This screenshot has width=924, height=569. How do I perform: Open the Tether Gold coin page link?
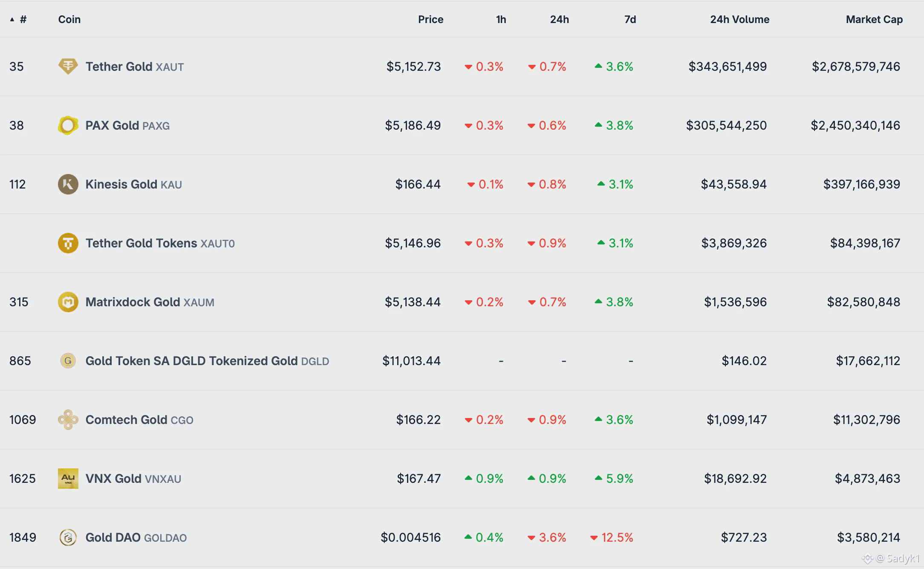click(119, 67)
